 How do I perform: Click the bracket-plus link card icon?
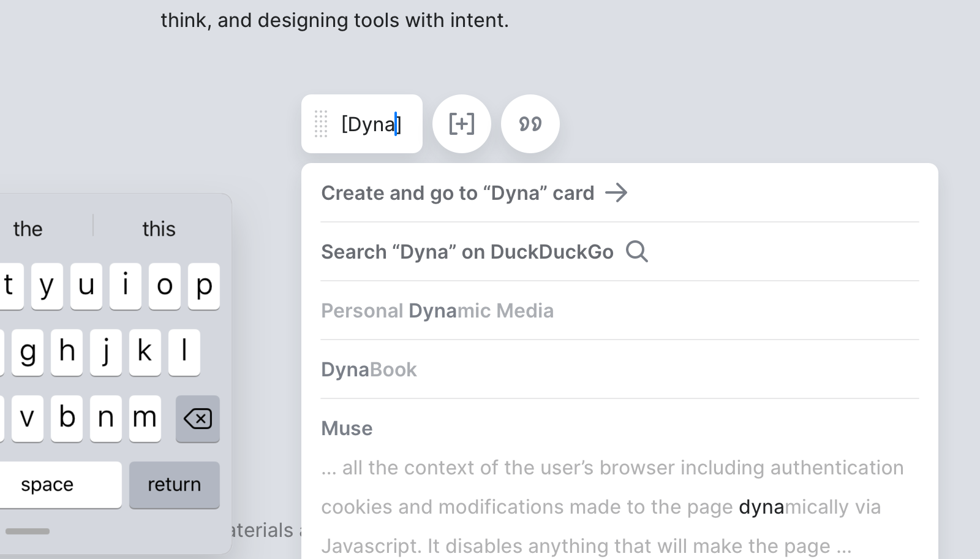pos(461,124)
